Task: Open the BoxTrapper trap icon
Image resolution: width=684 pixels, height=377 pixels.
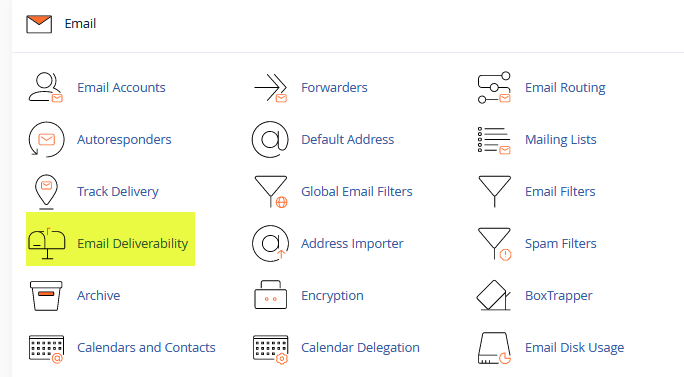Action: click(494, 295)
